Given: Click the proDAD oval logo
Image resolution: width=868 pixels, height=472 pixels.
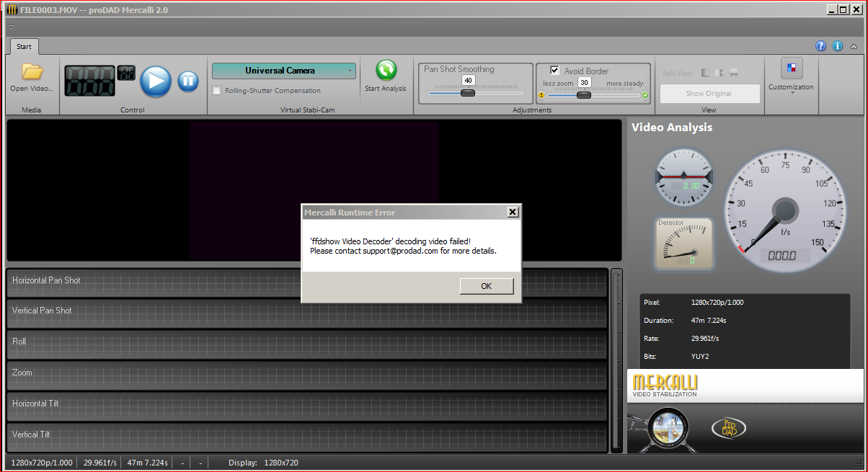Looking at the screenshot, I should 728,427.
